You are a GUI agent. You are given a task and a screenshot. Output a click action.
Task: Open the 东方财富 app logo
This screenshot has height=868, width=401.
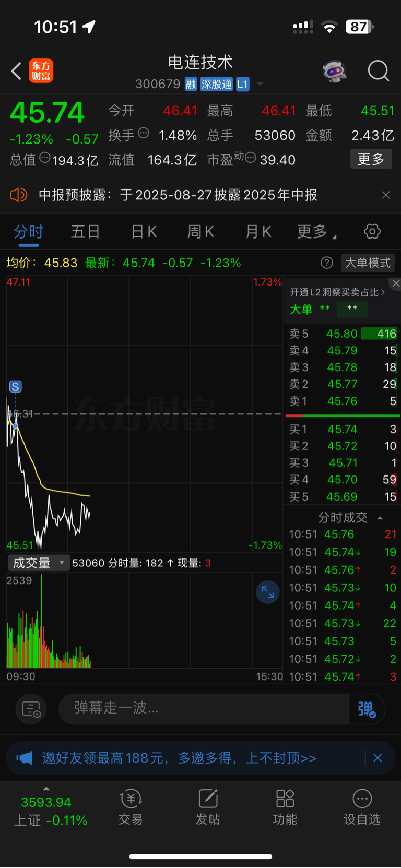pos(41,71)
